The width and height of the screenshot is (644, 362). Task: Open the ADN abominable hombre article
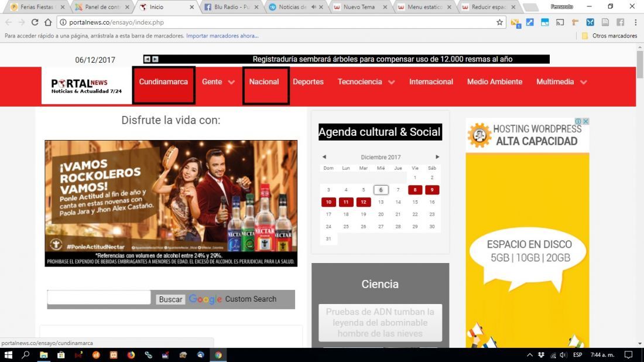click(x=380, y=323)
